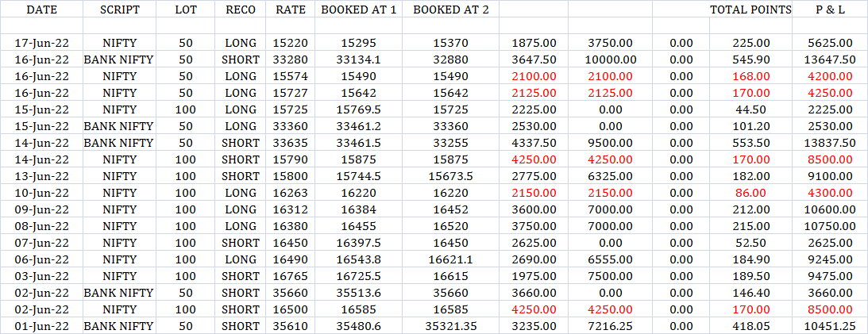This screenshot has height=334, width=868.
Task: Click P&L value 10451.25
Action: (x=830, y=326)
